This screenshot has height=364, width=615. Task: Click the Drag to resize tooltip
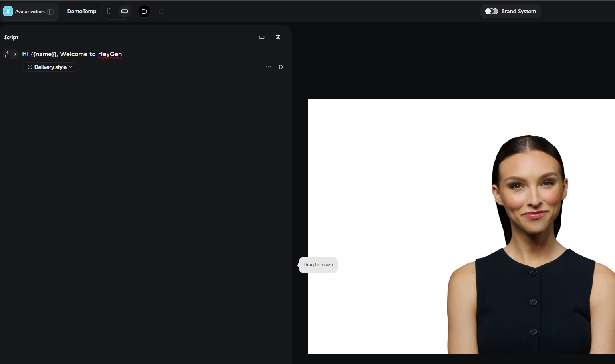[318, 265]
